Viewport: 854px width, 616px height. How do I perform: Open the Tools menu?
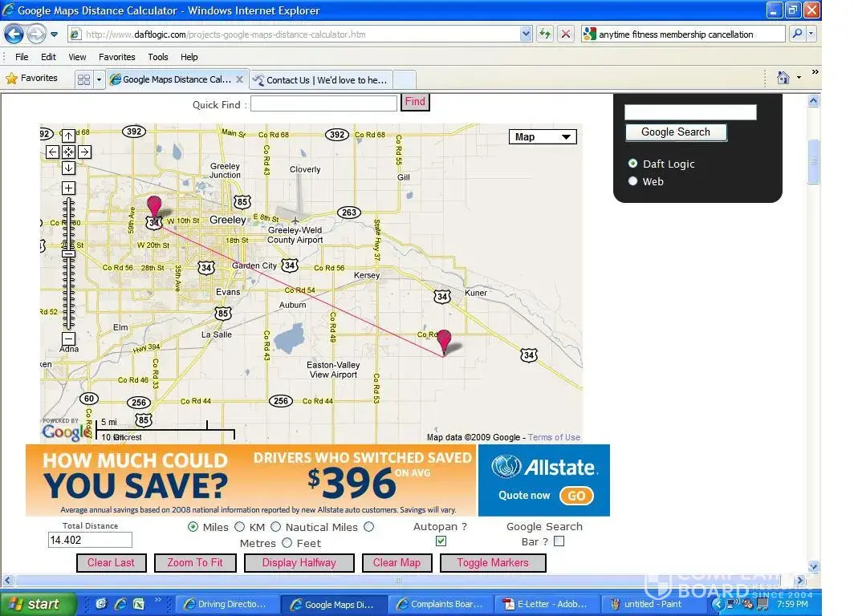(x=158, y=57)
